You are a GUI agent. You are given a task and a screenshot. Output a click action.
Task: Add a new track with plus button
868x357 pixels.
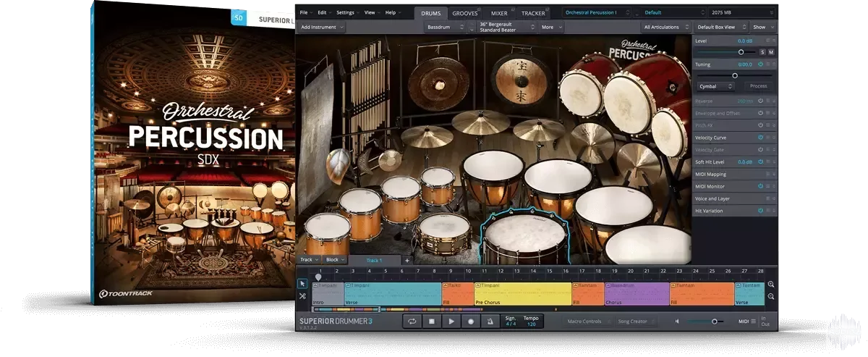[407, 260]
